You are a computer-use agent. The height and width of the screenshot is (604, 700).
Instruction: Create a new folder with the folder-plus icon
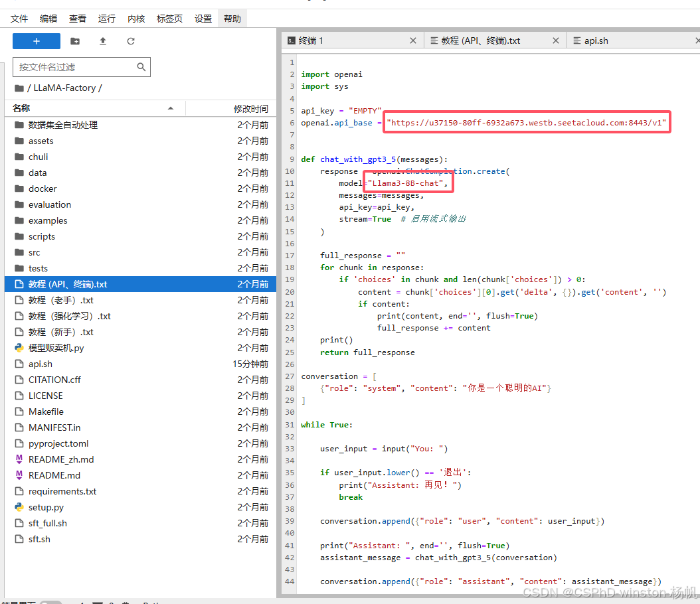coord(75,41)
